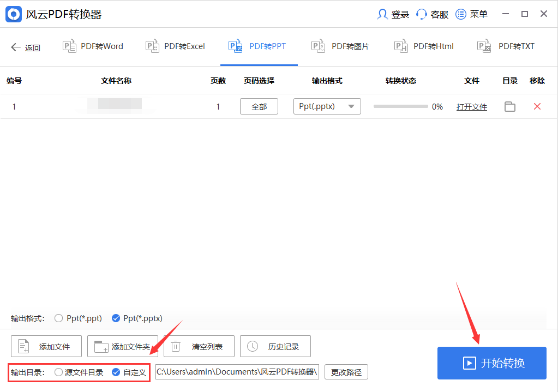Switch to PDF转Excel tab
Screen dimensions: 558x392
pyautogui.click(x=176, y=46)
